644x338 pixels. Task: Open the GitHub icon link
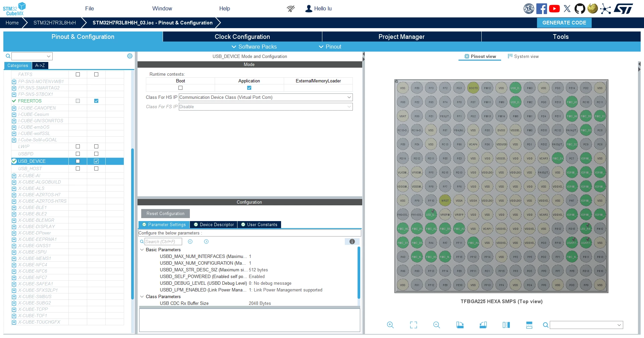tap(580, 9)
